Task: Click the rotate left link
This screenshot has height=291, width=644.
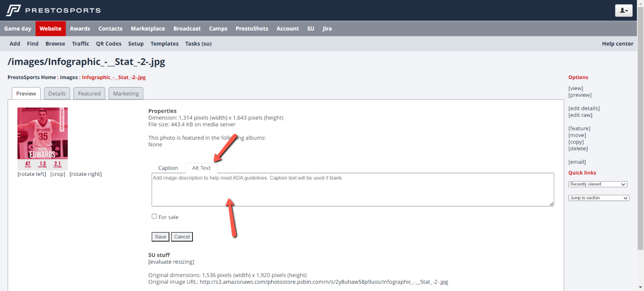Action: 32,174
